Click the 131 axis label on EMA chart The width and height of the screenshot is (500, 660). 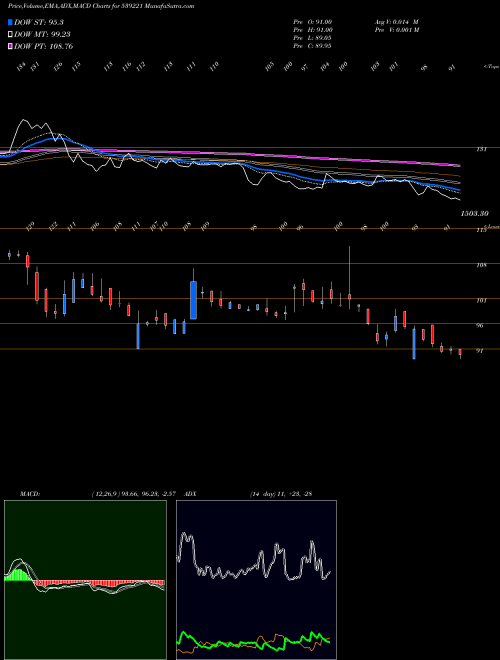coord(481,149)
